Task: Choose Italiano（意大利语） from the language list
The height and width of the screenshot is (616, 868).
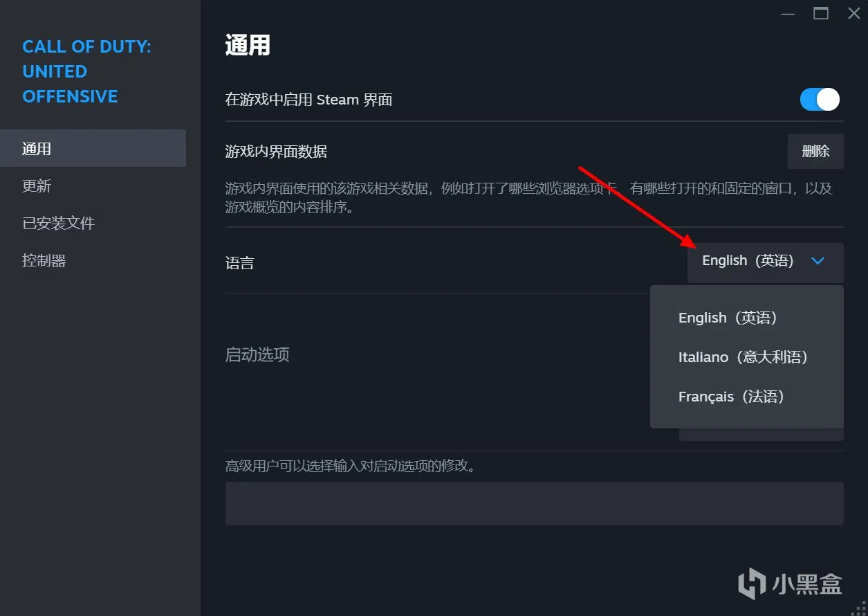Action: click(x=747, y=357)
